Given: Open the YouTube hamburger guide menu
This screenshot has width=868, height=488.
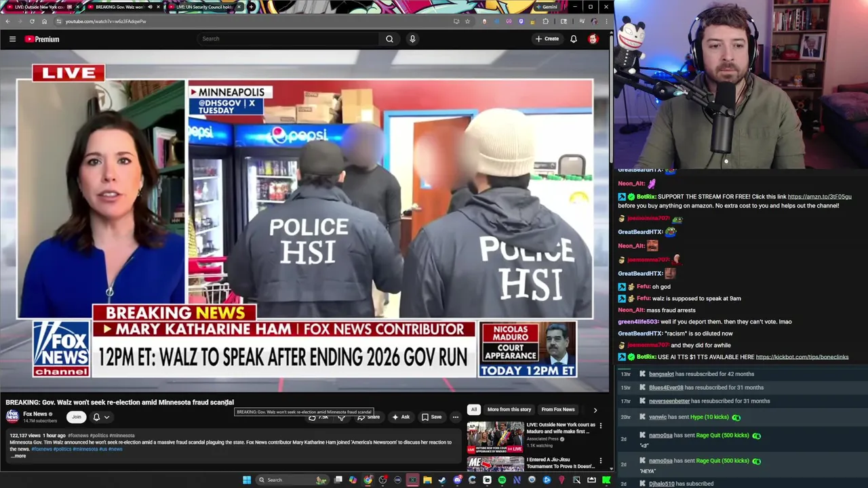Looking at the screenshot, I should [x=12, y=39].
